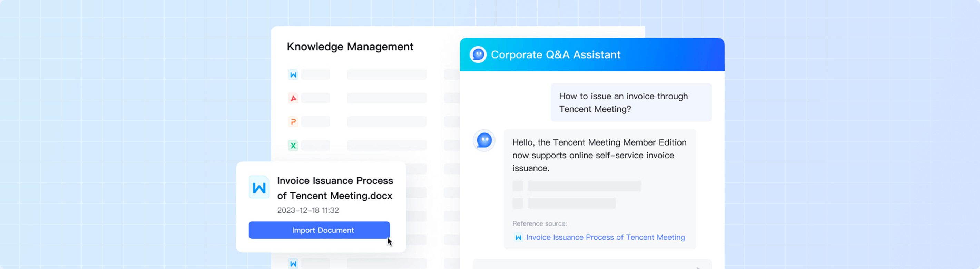Click the Word icon in the bottom document row
The width and height of the screenshot is (980, 269).
293,263
